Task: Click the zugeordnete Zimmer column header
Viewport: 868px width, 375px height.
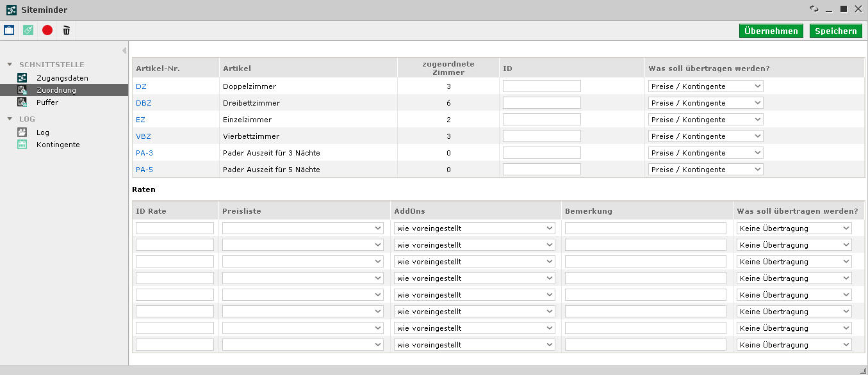Action: pyautogui.click(x=448, y=68)
